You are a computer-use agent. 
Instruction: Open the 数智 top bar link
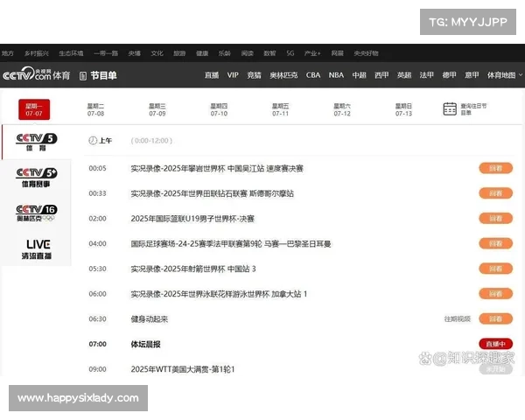tap(269, 53)
